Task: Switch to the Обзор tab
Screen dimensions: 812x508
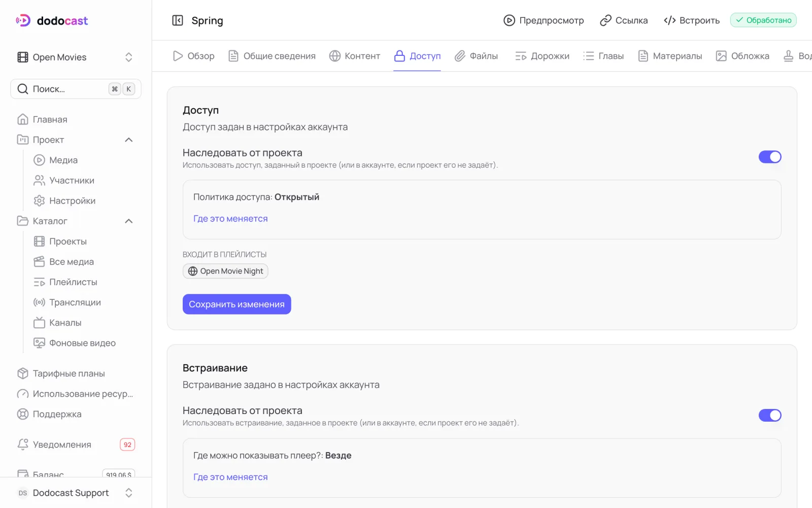Action: click(x=193, y=56)
